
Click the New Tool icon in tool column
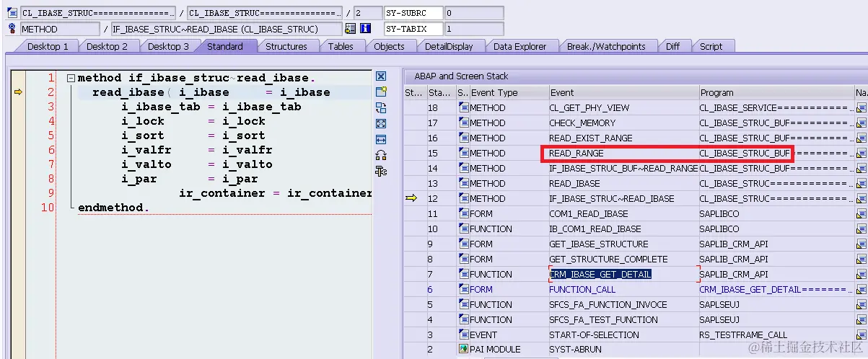pyautogui.click(x=381, y=92)
